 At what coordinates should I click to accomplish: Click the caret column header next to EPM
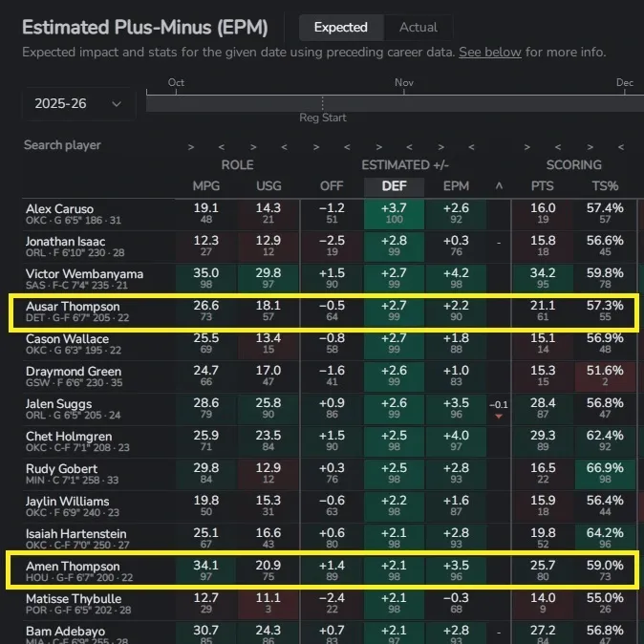[498, 185]
